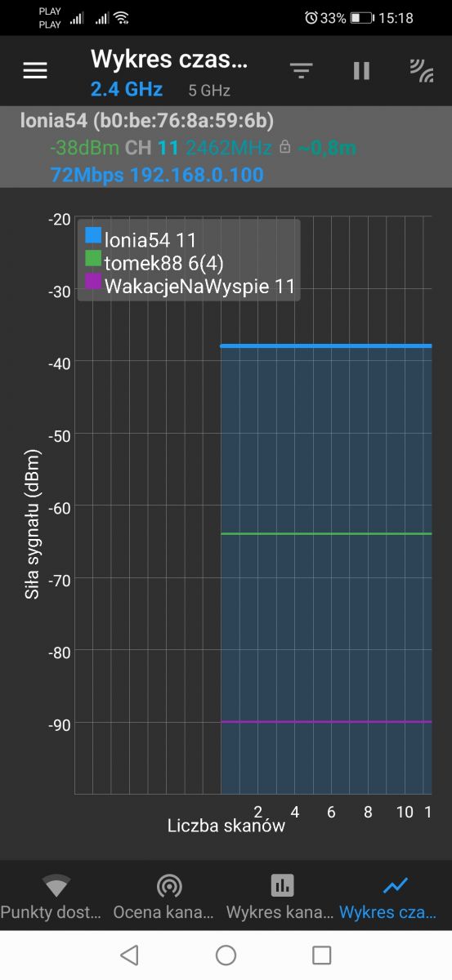Screen dimensions: 452x980
Task: Open Punkty dostępowe access points tab
Action: coord(56,896)
